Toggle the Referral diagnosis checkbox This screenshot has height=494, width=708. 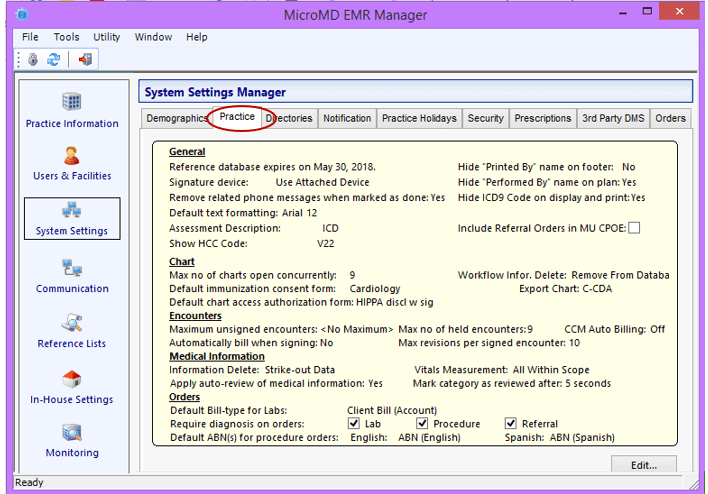pyautogui.click(x=510, y=423)
